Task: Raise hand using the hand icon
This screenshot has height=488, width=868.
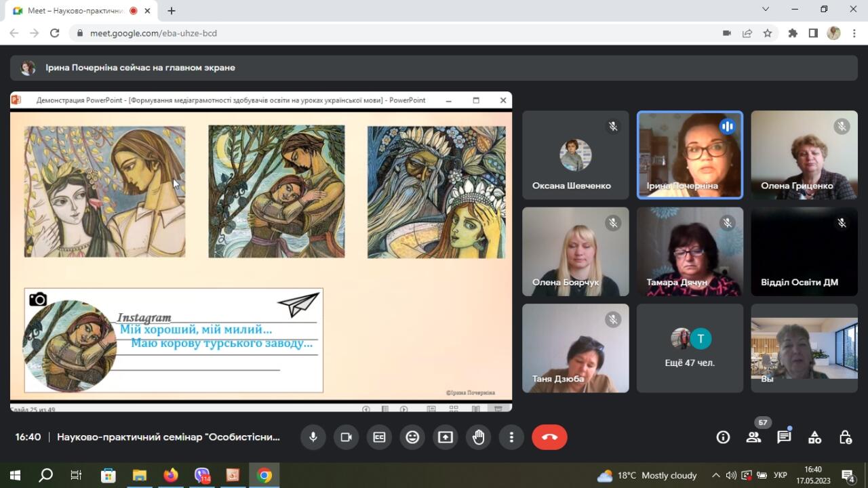Action: [479, 437]
